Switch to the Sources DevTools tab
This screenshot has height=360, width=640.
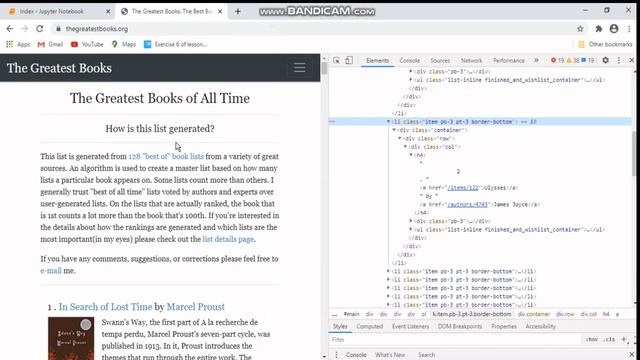tap(440, 60)
